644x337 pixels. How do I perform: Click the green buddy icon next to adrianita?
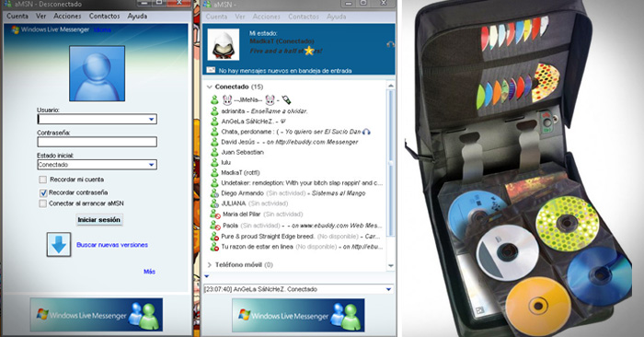(x=214, y=111)
